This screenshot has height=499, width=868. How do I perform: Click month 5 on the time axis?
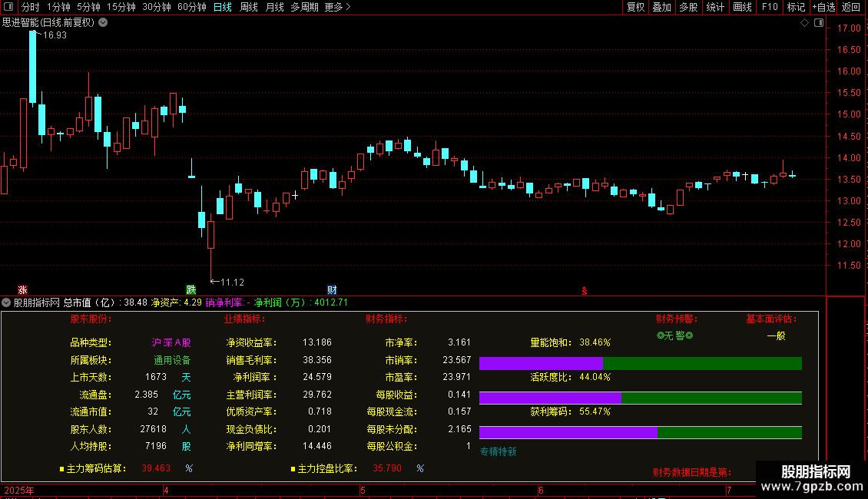coord(363,491)
